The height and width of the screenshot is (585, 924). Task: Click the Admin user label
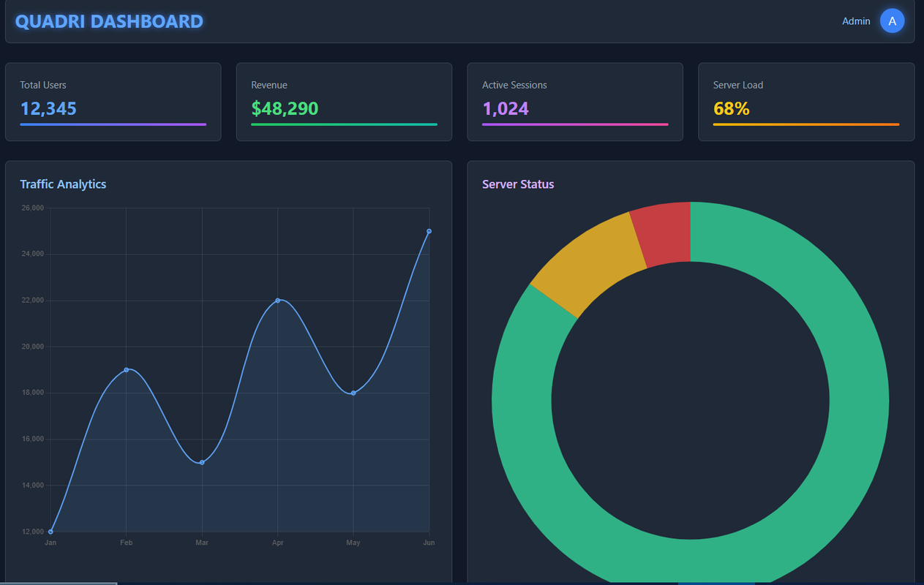click(x=856, y=21)
